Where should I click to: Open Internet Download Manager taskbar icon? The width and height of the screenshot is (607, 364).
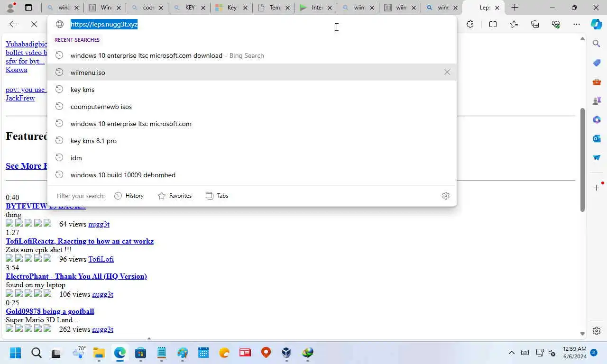[x=308, y=353]
